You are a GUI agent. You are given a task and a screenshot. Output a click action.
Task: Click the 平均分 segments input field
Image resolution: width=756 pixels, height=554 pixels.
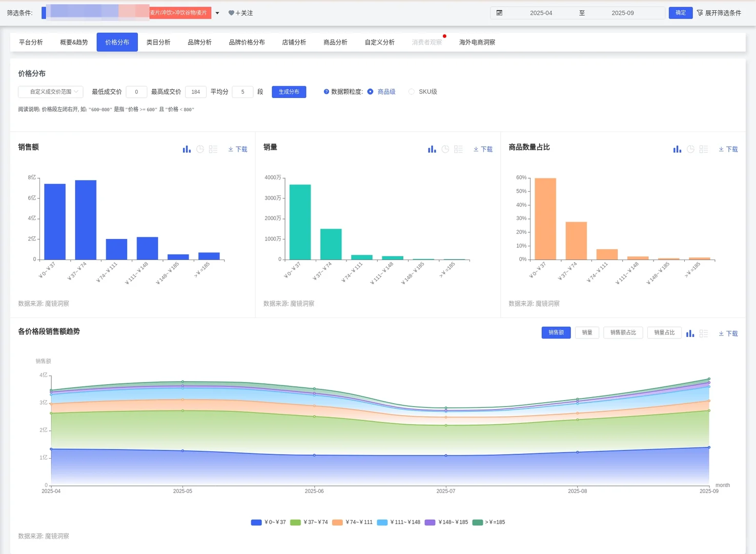pos(243,92)
